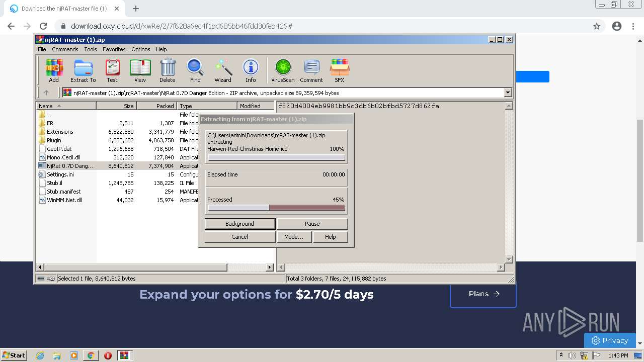This screenshot has width=644, height=362.
Task: Click the Mode... button in extraction dialog
Action: pyautogui.click(x=294, y=237)
